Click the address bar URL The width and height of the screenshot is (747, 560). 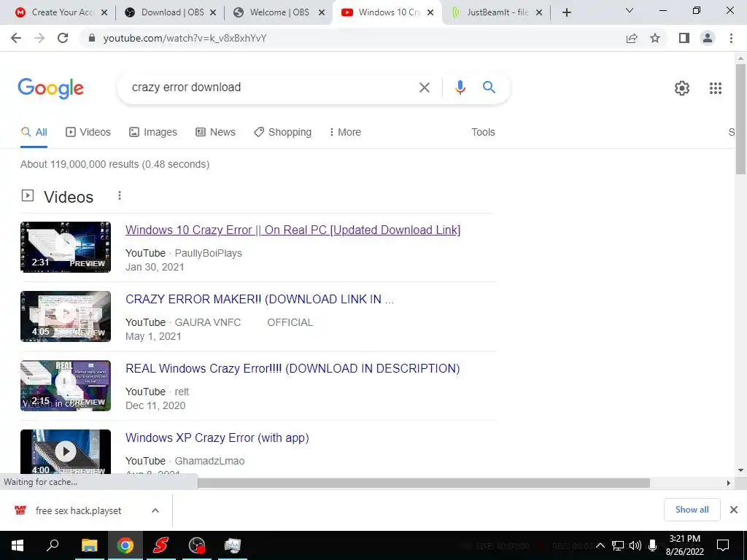[185, 38]
